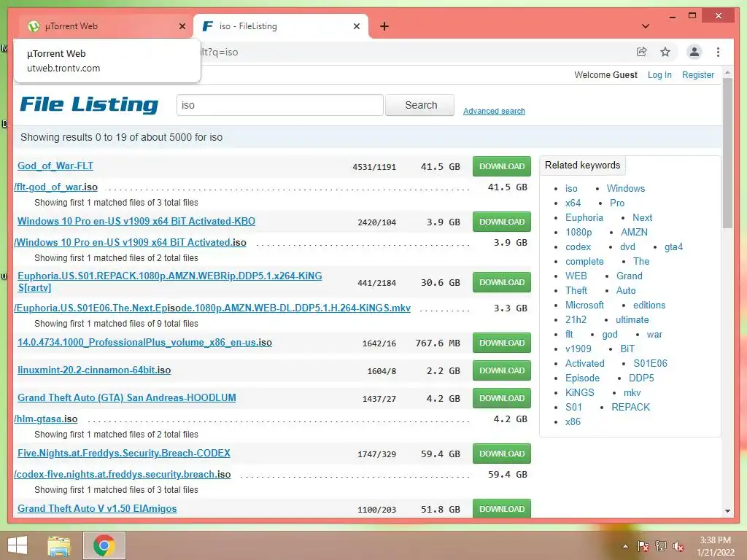Open /codex-five.nights.at.freddys file link
Image resolution: width=747 pixels, height=560 pixels.
point(123,474)
